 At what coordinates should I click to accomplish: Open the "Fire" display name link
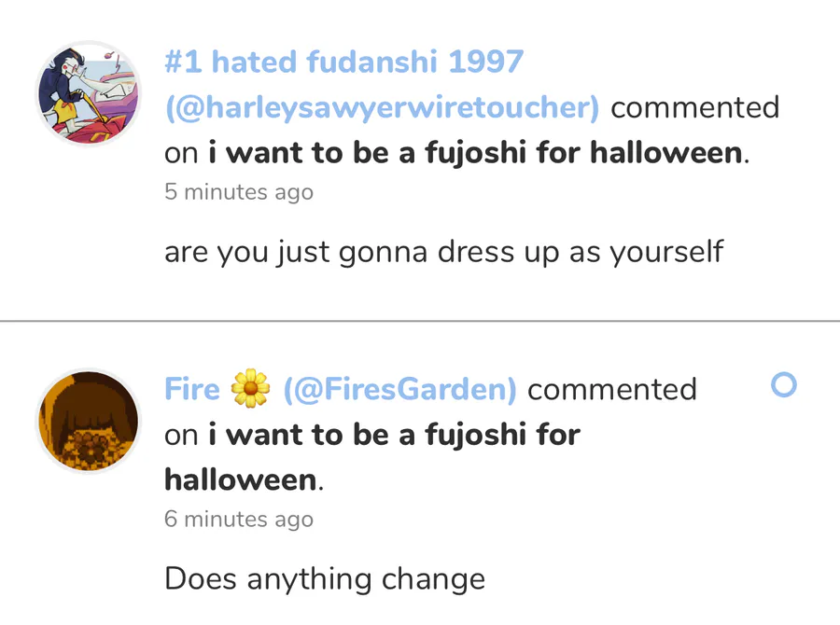click(191, 389)
